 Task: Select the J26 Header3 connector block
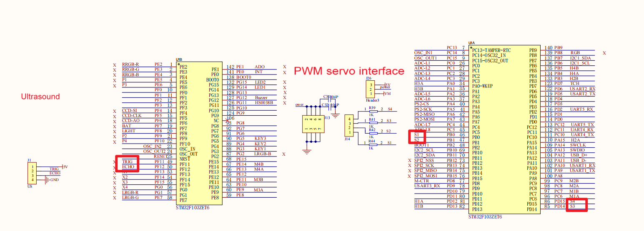pos(370,89)
